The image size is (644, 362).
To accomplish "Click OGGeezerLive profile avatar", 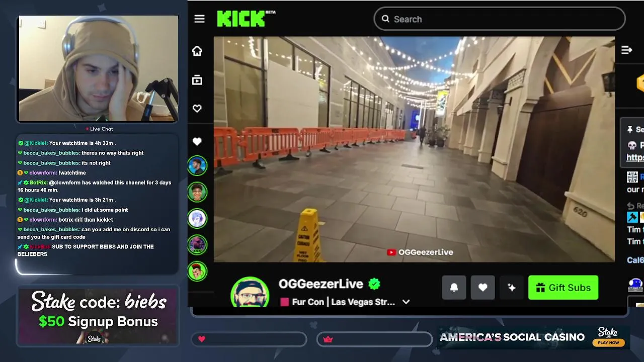I will [x=250, y=292].
